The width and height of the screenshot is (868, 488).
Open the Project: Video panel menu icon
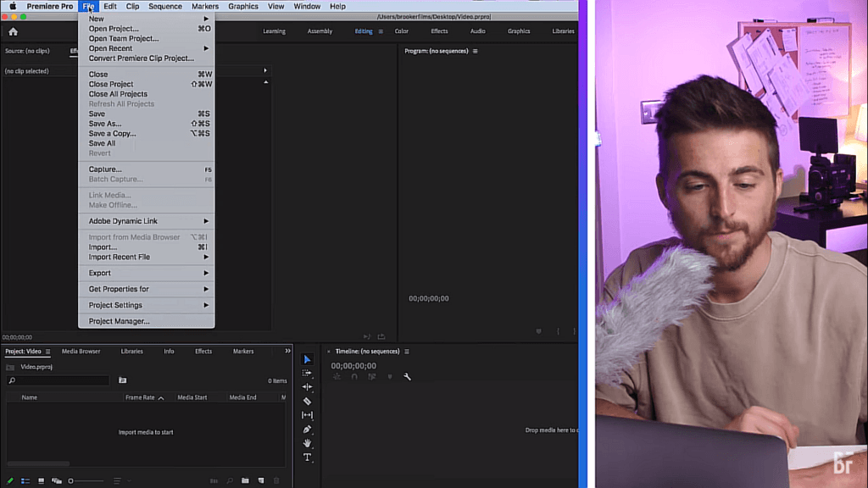[48, 352]
